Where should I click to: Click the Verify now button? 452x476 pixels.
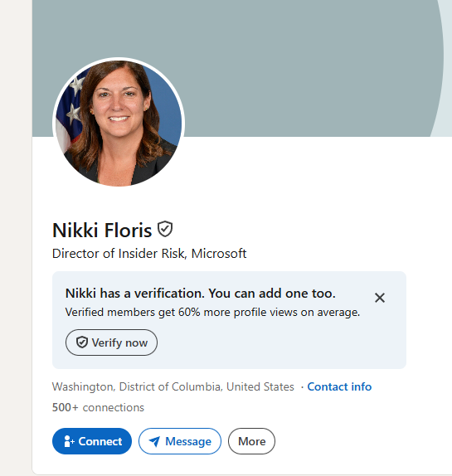tap(111, 342)
